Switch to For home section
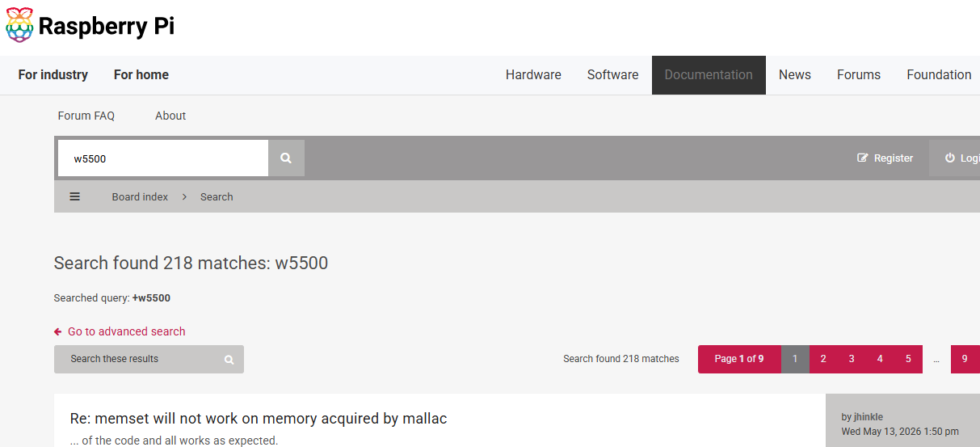Screen dimensions: 980x447 coord(141,75)
